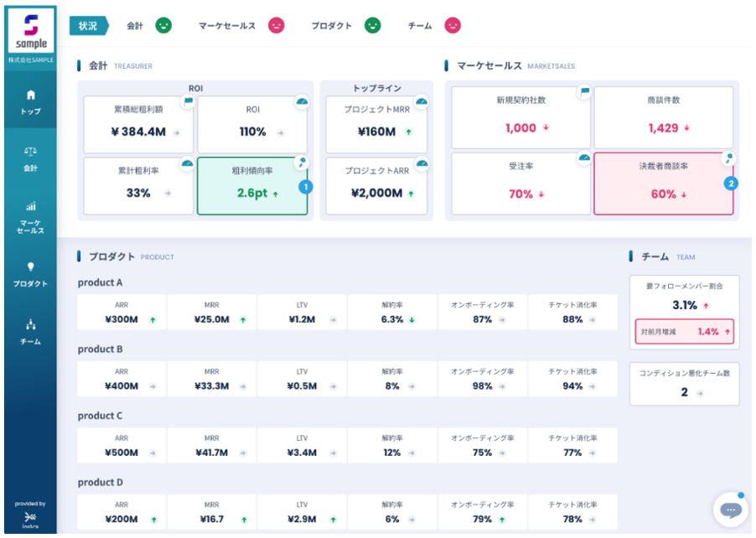
Task: Open the chat bubble support widget
Action: [x=731, y=510]
